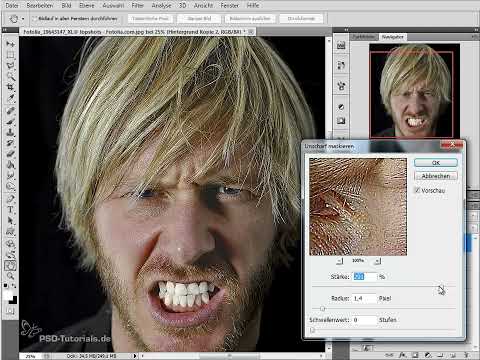Open the Masks panel icon in dock

pyautogui.click(x=341, y=121)
